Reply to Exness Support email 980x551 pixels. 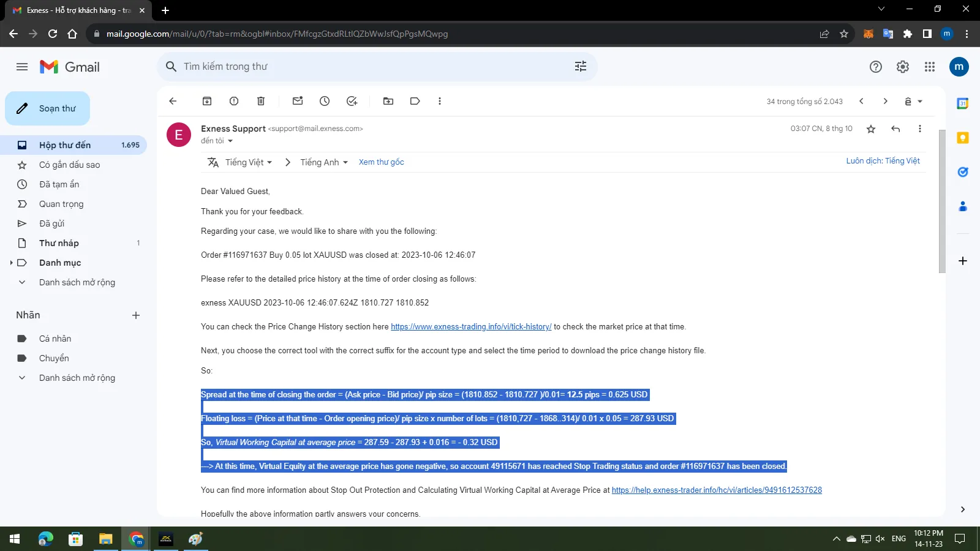coord(895,129)
